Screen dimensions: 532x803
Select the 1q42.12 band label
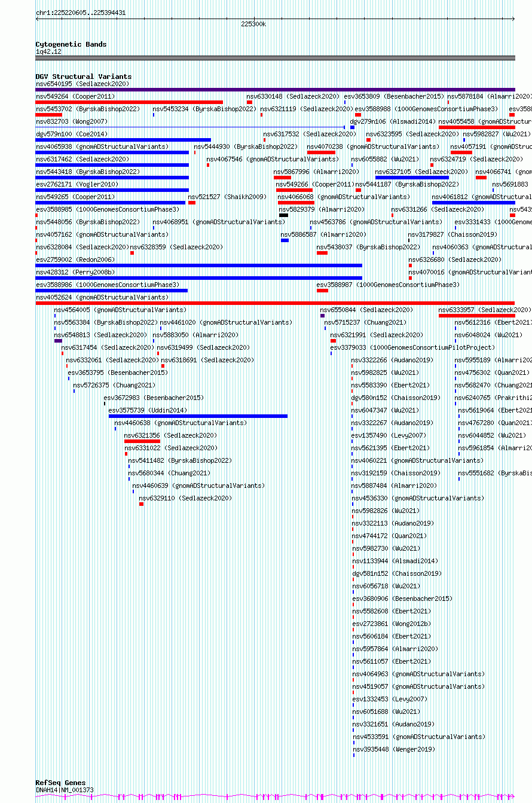(x=48, y=51)
